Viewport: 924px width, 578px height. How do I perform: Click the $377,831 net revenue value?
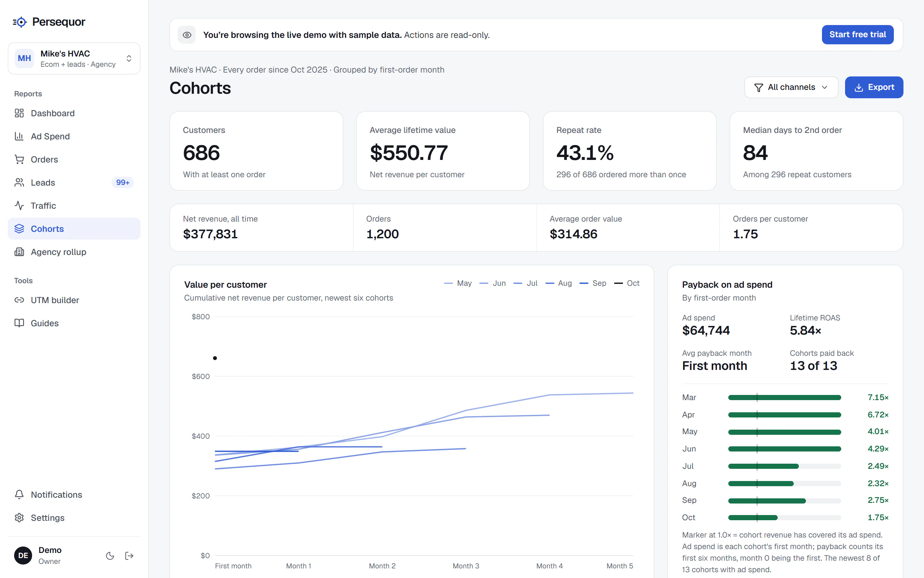click(x=210, y=234)
